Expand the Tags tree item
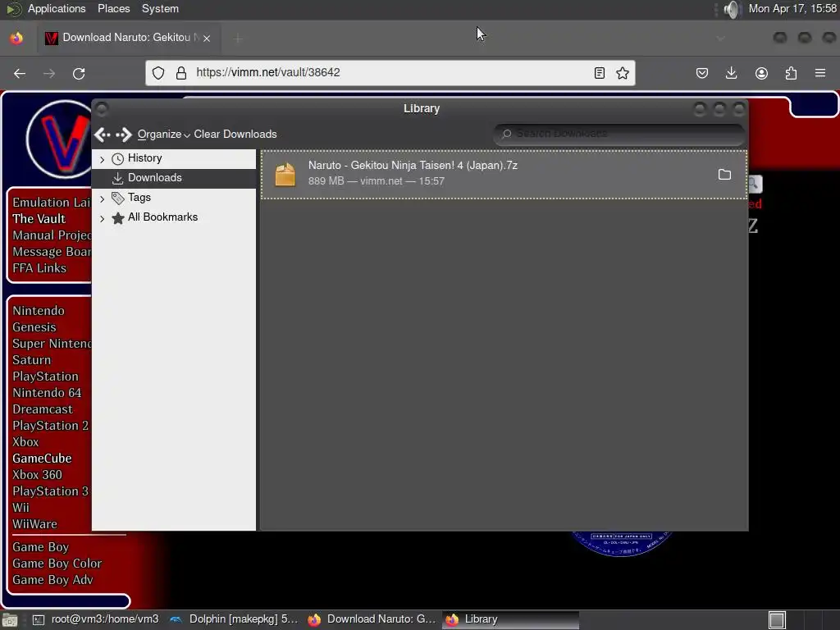The image size is (840, 630). pos(102,199)
